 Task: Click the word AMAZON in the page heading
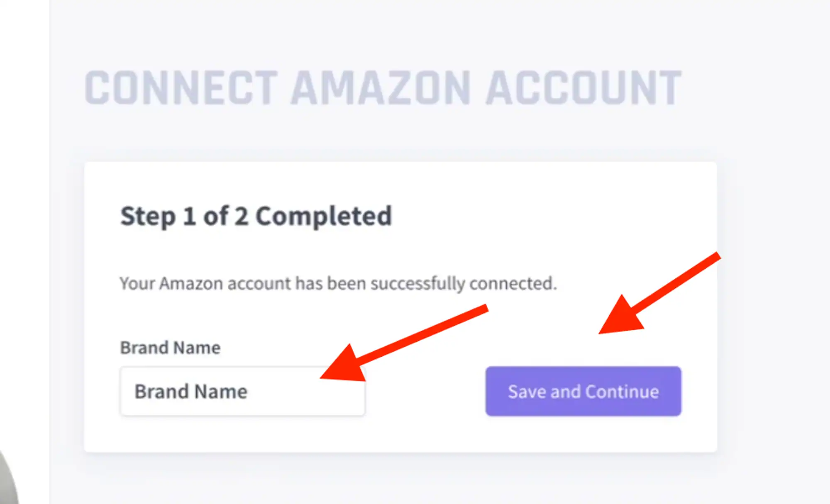381,88
